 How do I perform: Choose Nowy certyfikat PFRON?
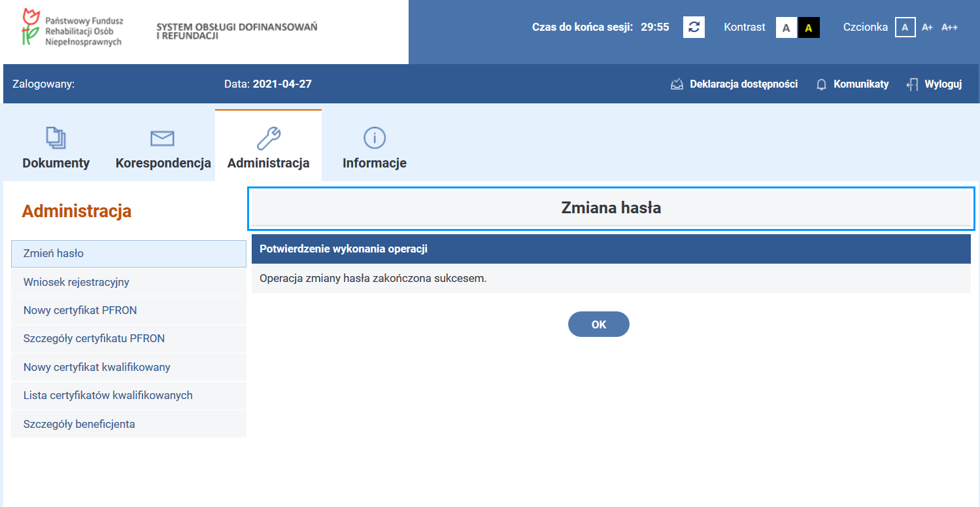pos(129,310)
